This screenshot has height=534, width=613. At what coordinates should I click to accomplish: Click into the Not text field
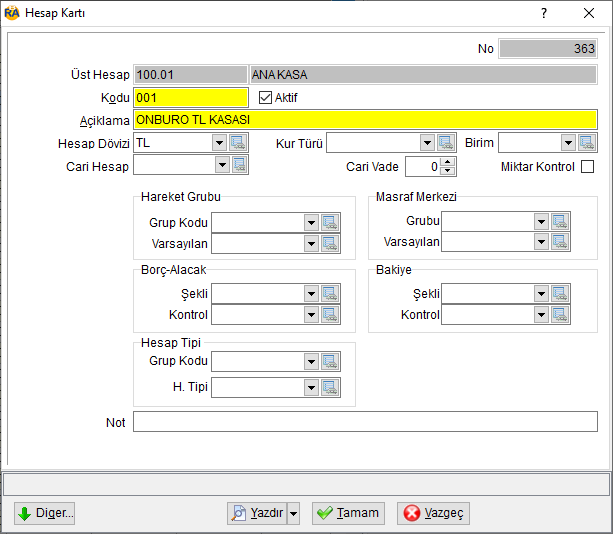coord(365,421)
